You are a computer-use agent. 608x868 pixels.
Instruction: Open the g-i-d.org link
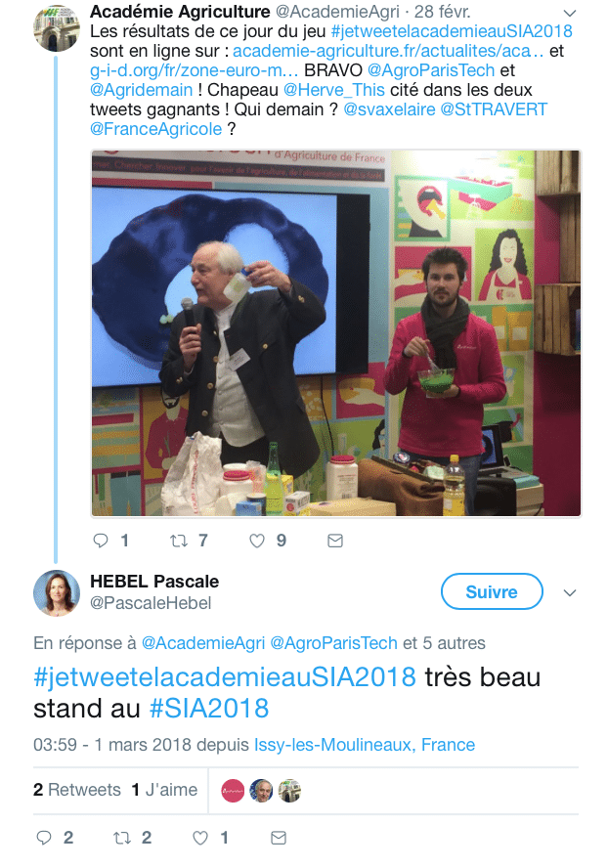click(194, 70)
